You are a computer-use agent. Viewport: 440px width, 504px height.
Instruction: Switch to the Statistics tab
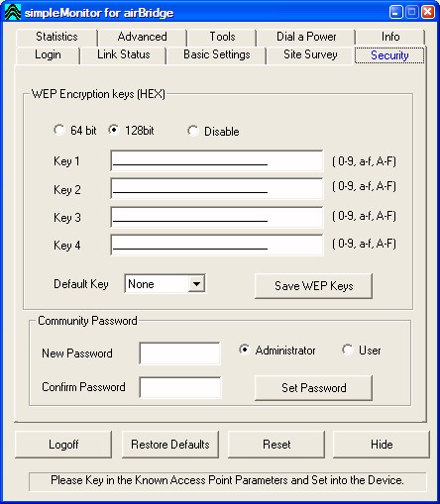[x=56, y=37]
